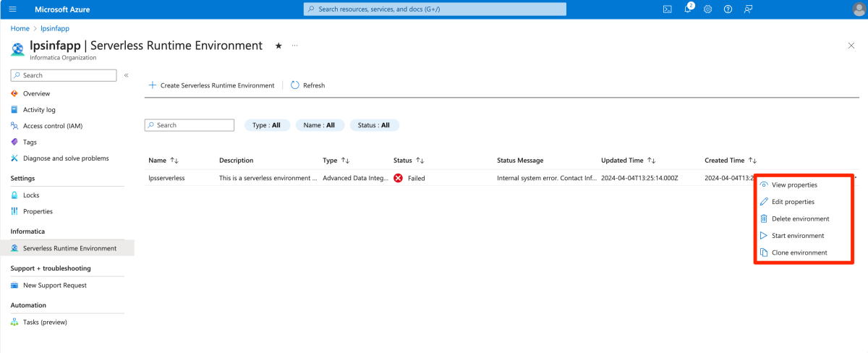Click the Status Message column header
The height and width of the screenshot is (353, 868).
point(520,161)
